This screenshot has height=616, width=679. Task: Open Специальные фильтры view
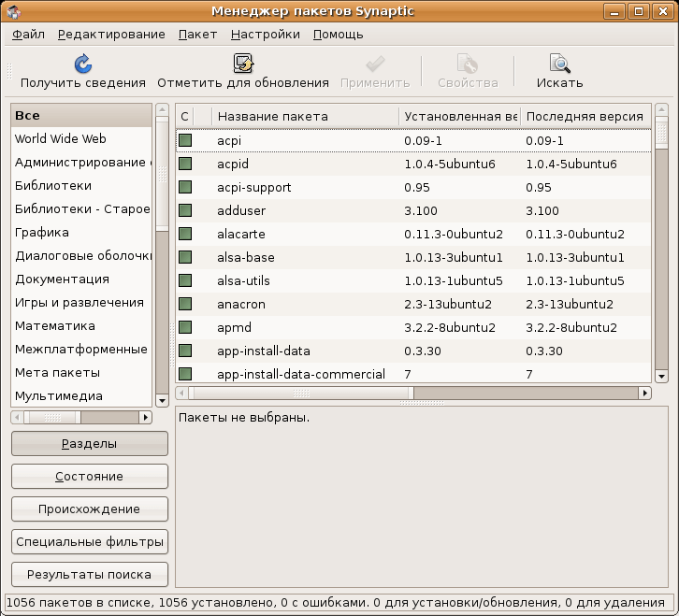click(90, 541)
